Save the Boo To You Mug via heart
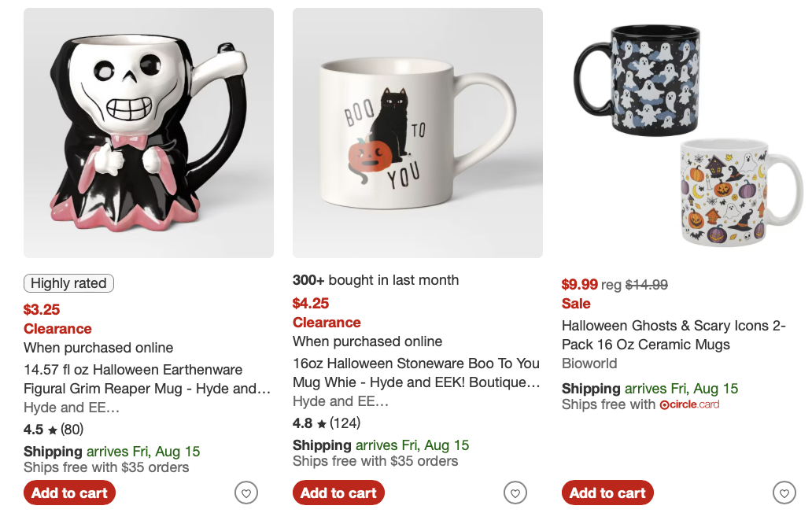The image size is (812, 513). coord(515,493)
